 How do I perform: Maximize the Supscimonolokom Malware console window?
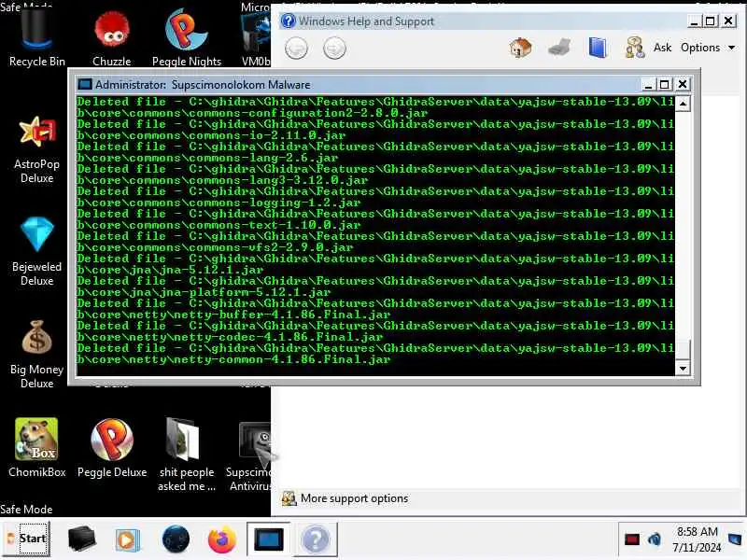(x=664, y=85)
